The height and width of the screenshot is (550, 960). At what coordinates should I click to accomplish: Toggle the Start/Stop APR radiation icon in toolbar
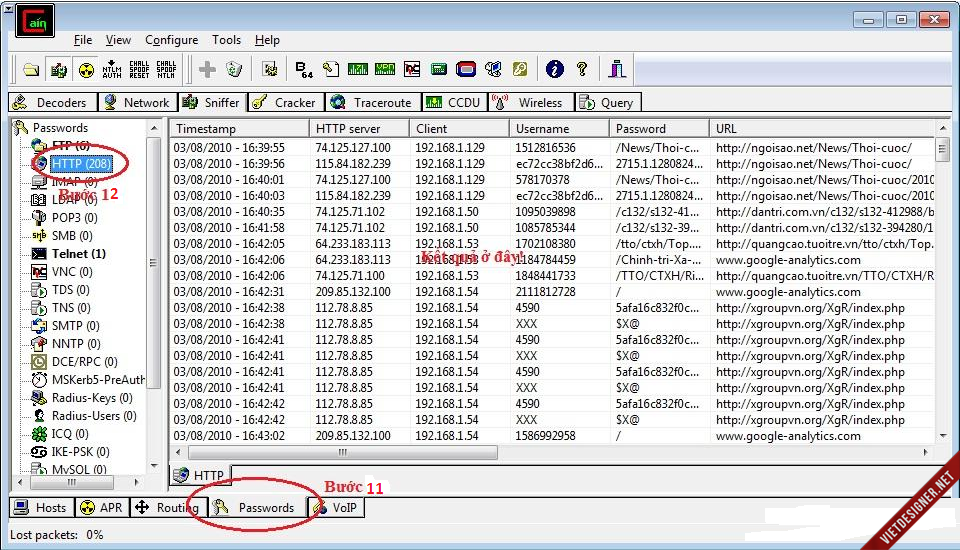[86, 69]
